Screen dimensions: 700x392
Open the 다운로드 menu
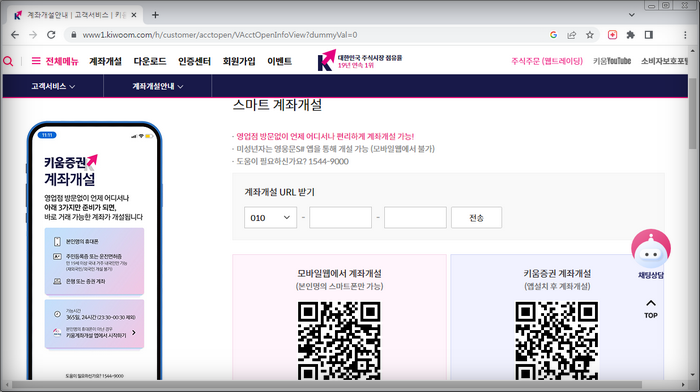point(150,61)
